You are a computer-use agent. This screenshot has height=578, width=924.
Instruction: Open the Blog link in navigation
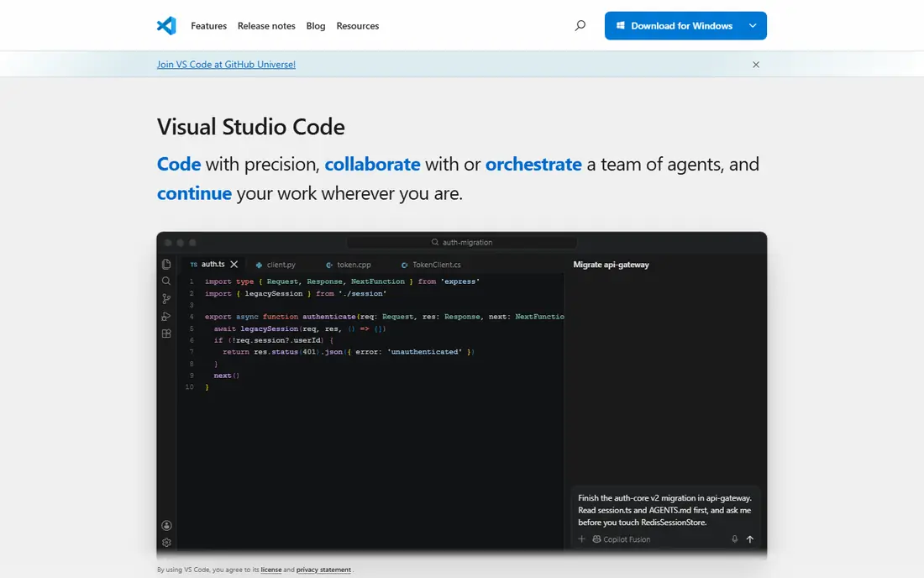pyautogui.click(x=316, y=26)
